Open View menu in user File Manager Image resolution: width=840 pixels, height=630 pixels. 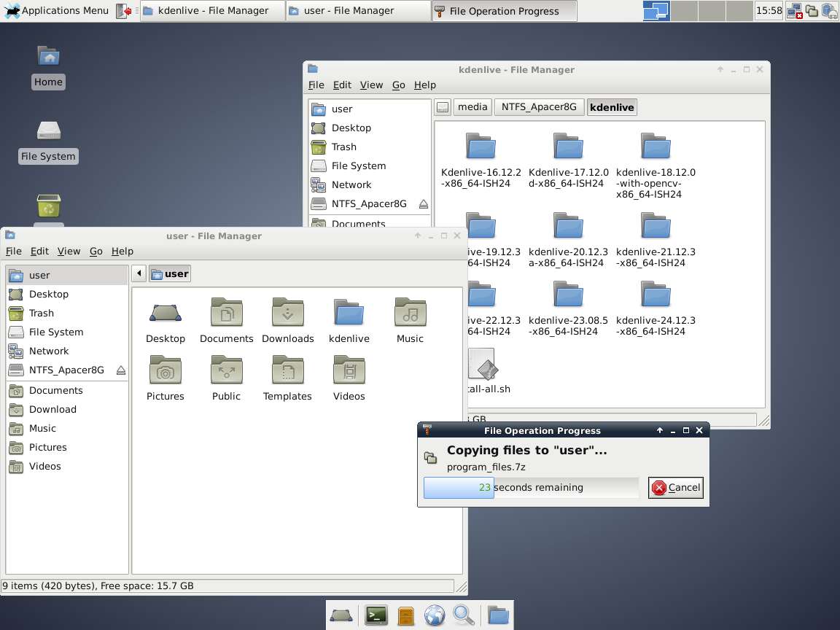point(69,251)
